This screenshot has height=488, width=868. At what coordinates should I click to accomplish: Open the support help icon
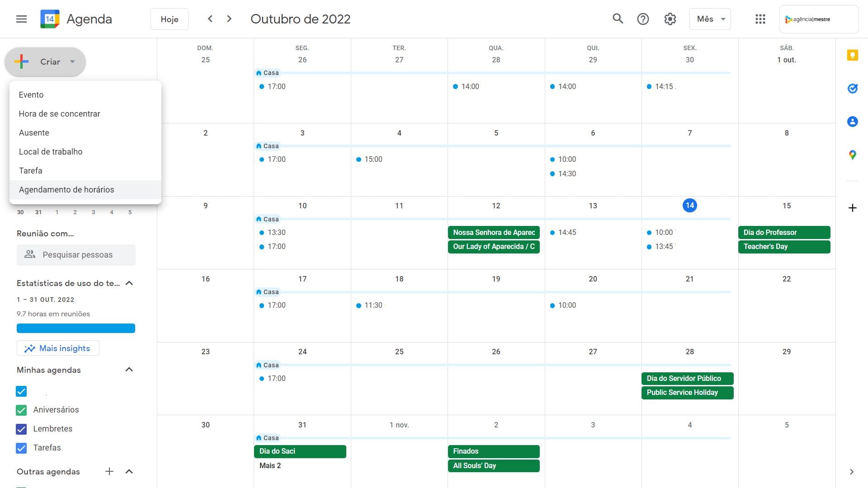click(x=643, y=19)
